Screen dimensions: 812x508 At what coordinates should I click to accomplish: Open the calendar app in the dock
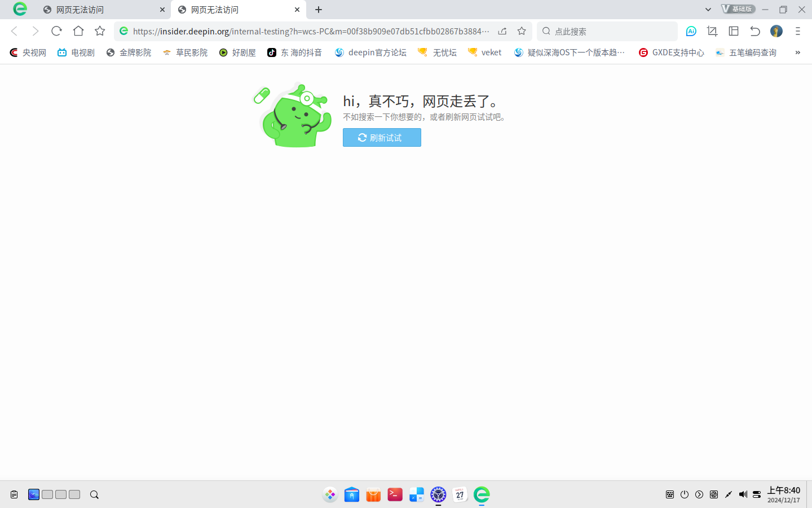coord(460,494)
